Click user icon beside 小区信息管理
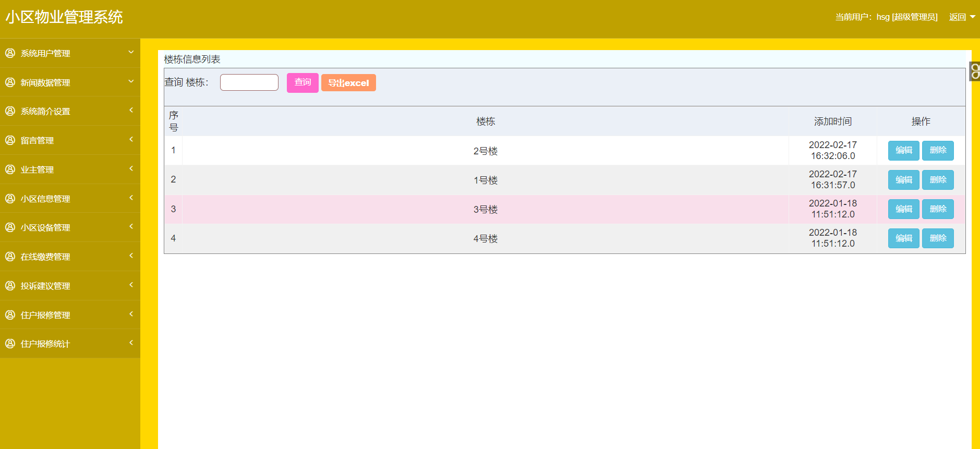 point(10,199)
